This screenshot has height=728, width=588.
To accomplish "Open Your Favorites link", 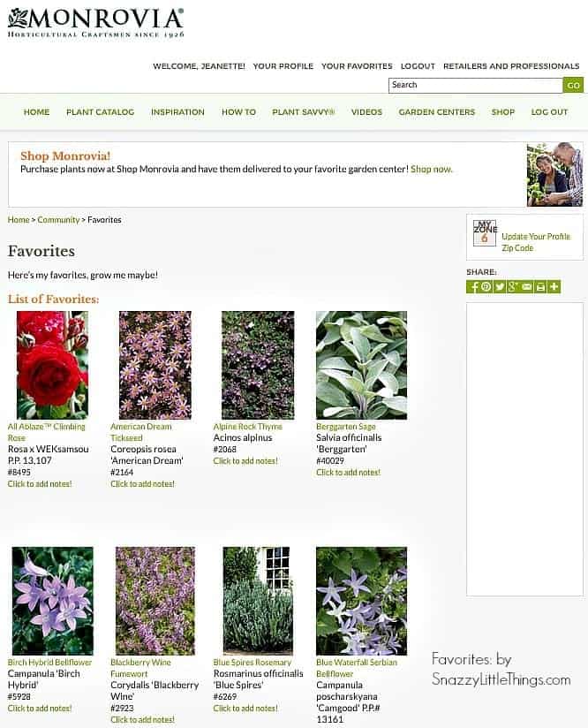I will (357, 66).
